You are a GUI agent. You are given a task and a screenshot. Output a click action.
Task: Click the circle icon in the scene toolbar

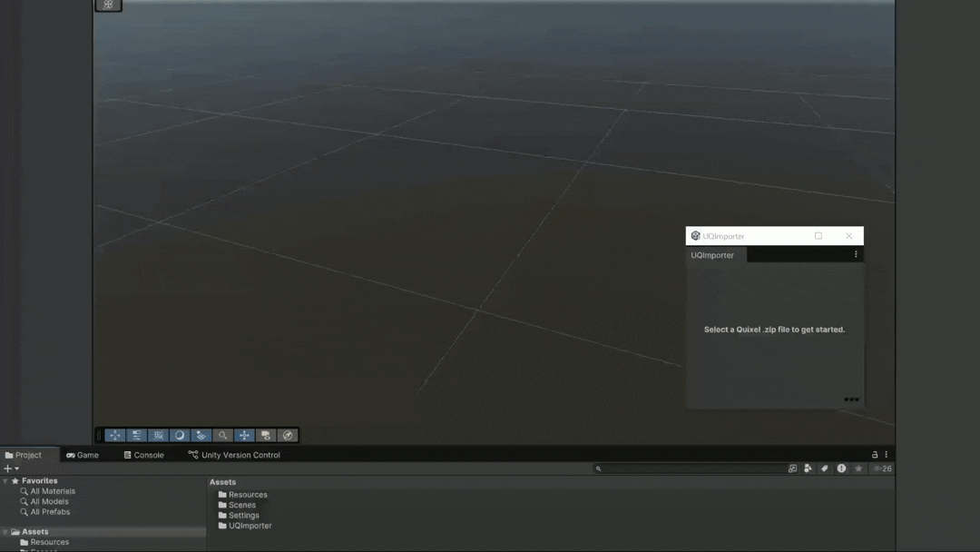pos(180,435)
